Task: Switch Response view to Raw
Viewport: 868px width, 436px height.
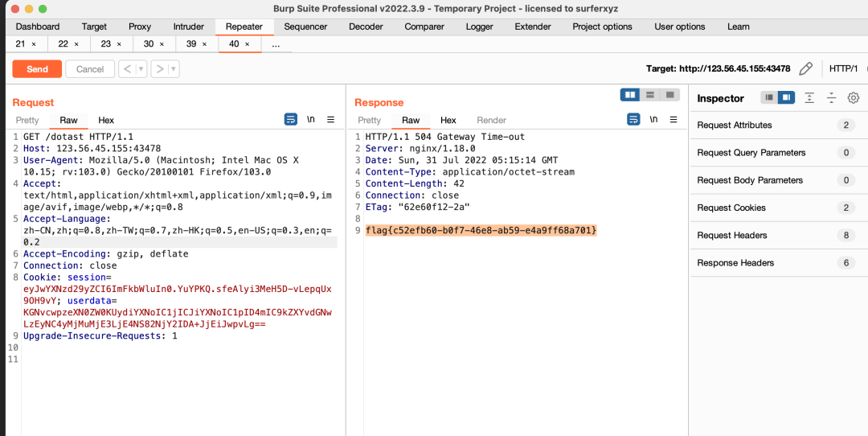Action: point(411,120)
